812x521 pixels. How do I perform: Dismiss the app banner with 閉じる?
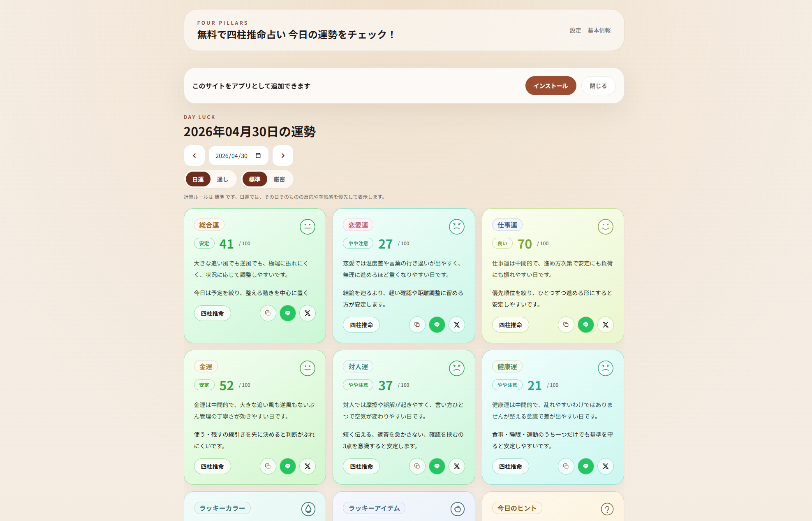pos(598,86)
